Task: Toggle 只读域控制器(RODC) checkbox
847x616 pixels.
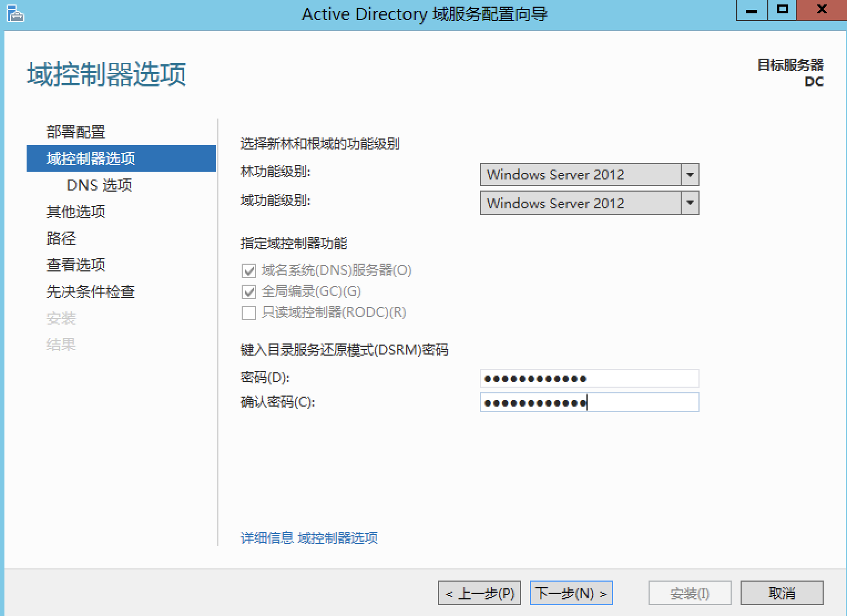Action: click(x=249, y=313)
